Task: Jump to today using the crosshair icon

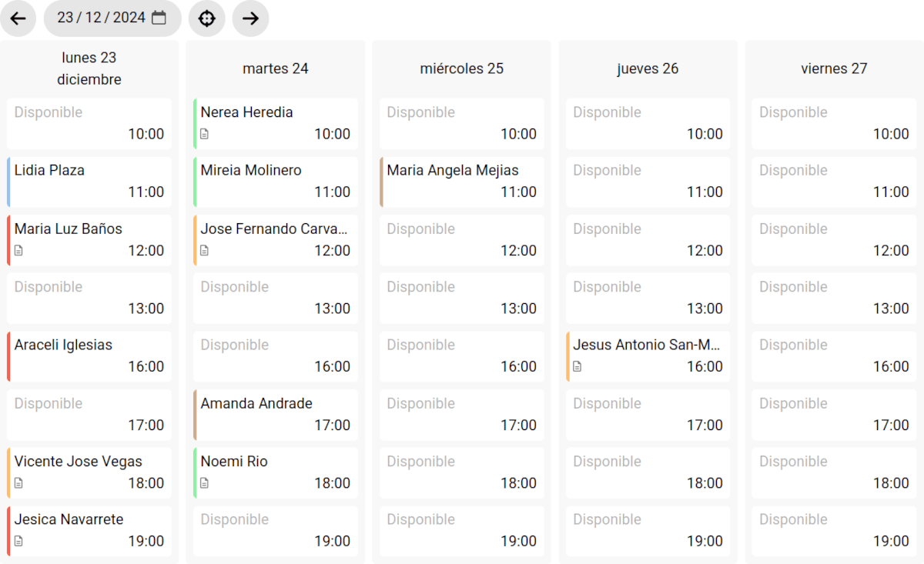Action: coord(206,18)
